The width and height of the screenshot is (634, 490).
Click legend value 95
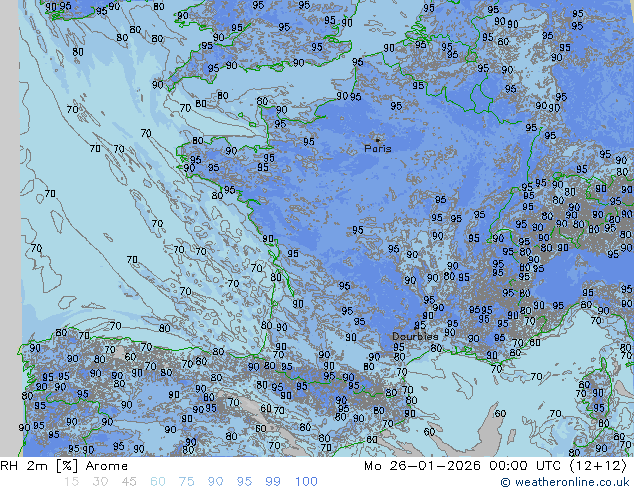click(x=244, y=482)
